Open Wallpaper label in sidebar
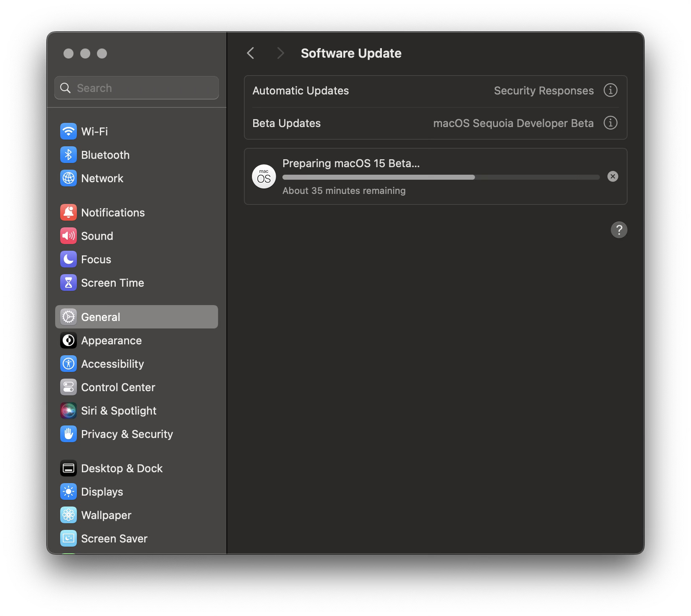Screen dimensions: 691x616 point(106,515)
